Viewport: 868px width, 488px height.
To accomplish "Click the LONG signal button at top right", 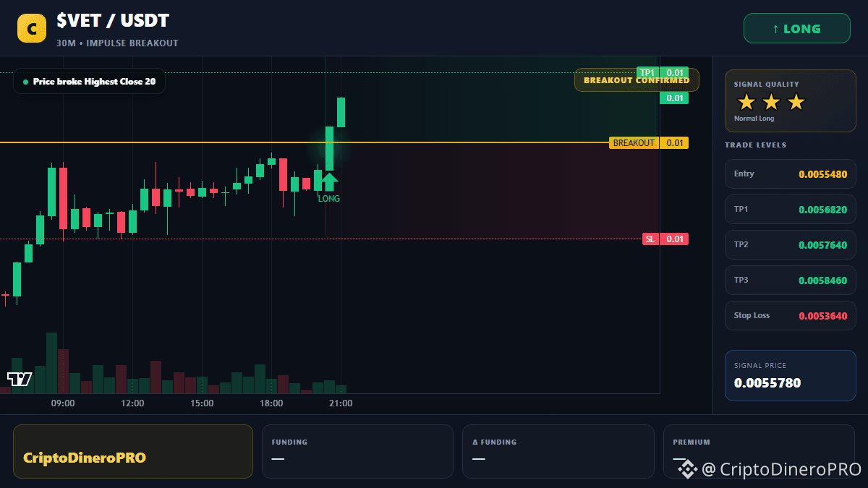I will (796, 29).
